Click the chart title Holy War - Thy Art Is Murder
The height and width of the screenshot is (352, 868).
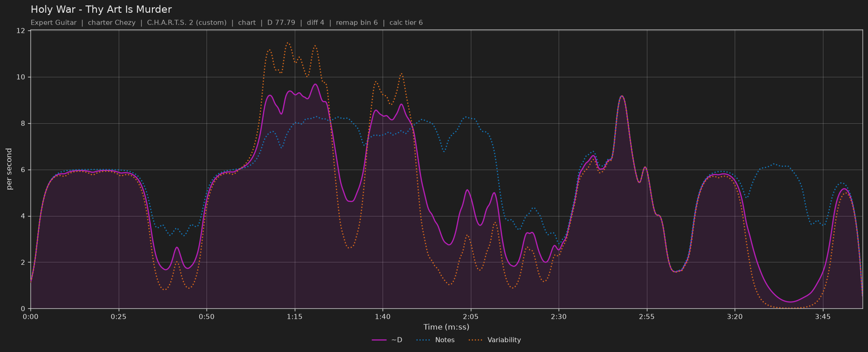[x=101, y=9]
